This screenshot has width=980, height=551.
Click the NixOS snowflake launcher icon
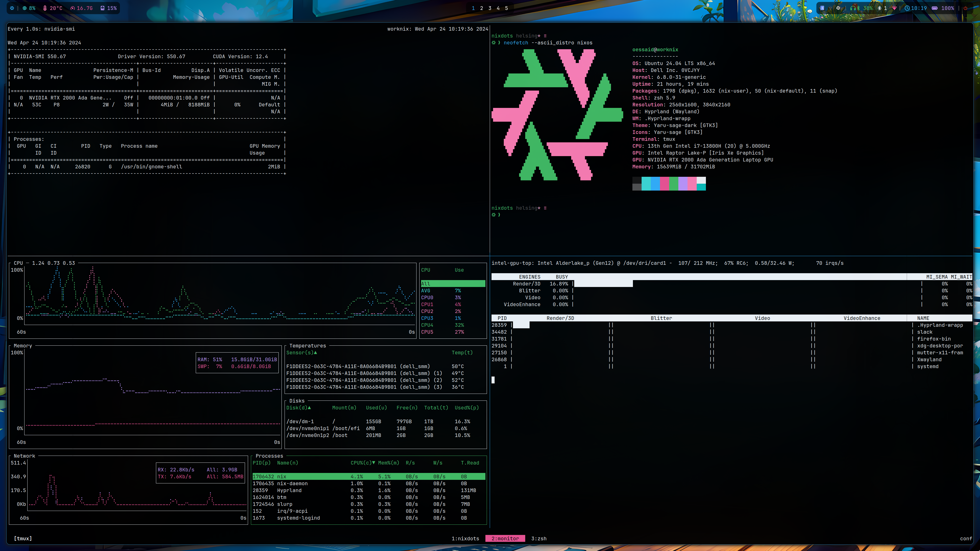click(12, 8)
